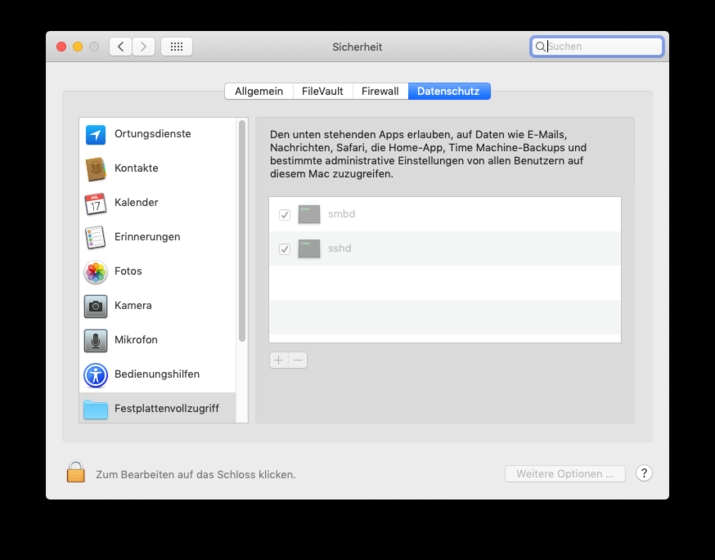
Task: Open Weitere Optionen dialog
Action: point(565,474)
